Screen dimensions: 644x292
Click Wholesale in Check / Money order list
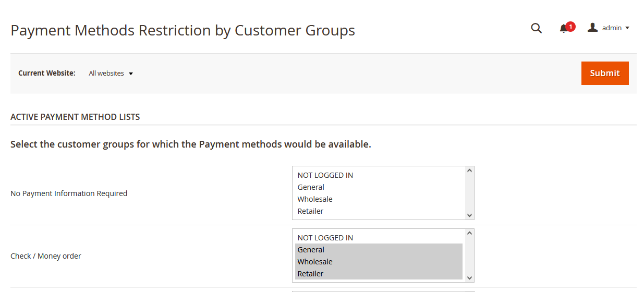click(315, 262)
